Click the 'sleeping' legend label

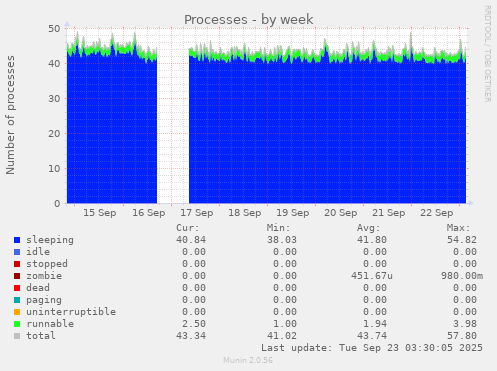click(x=50, y=240)
